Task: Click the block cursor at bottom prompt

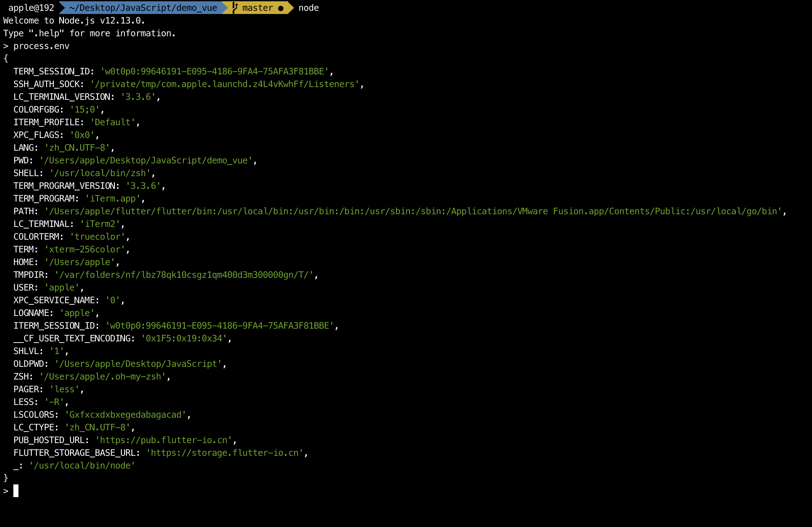Action: click(16, 490)
